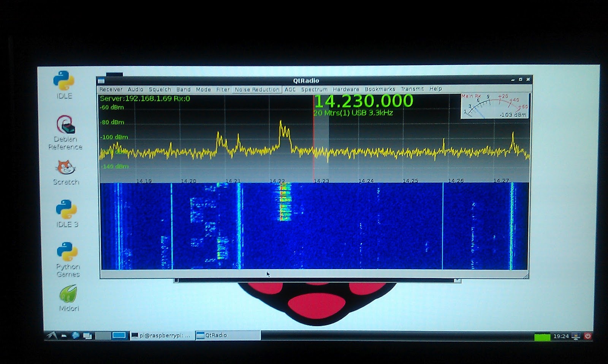The height and width of the screenshot is (364, 608).
Task: Open the Transmit menu
Action: 412,89
